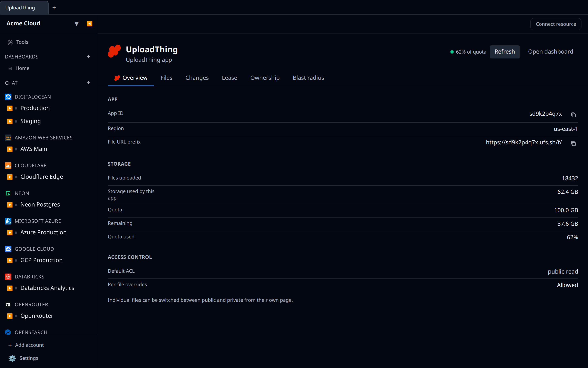Switch to the Changes tab
The image size is (588, 368).
click(x=197, y=78)
